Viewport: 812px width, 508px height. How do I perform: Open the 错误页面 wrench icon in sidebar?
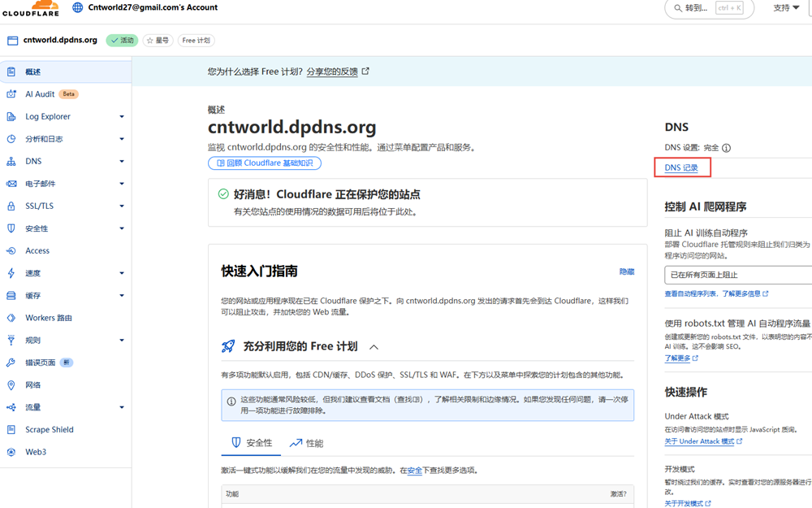pos(11,363)
